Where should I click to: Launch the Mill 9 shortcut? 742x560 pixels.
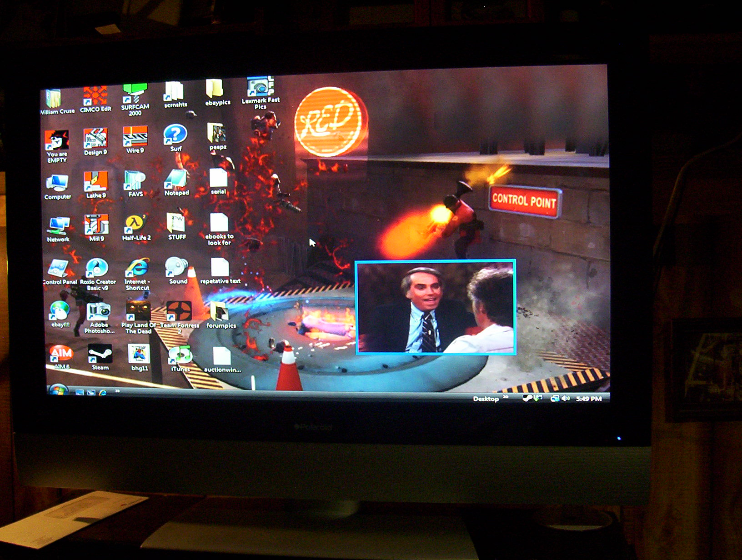pyautogui.click(x=96, y=228)
